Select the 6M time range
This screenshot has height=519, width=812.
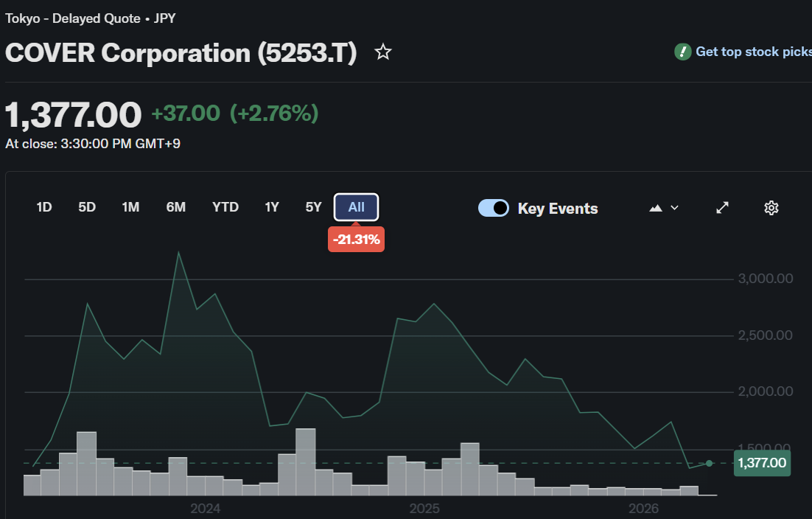(x=176, y=207)
